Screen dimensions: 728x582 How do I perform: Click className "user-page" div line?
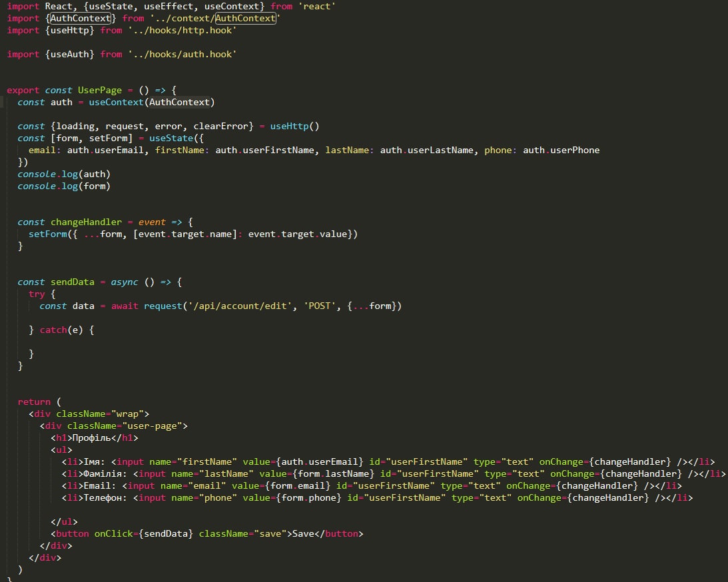pyautogui.click(x=113, y=426)
